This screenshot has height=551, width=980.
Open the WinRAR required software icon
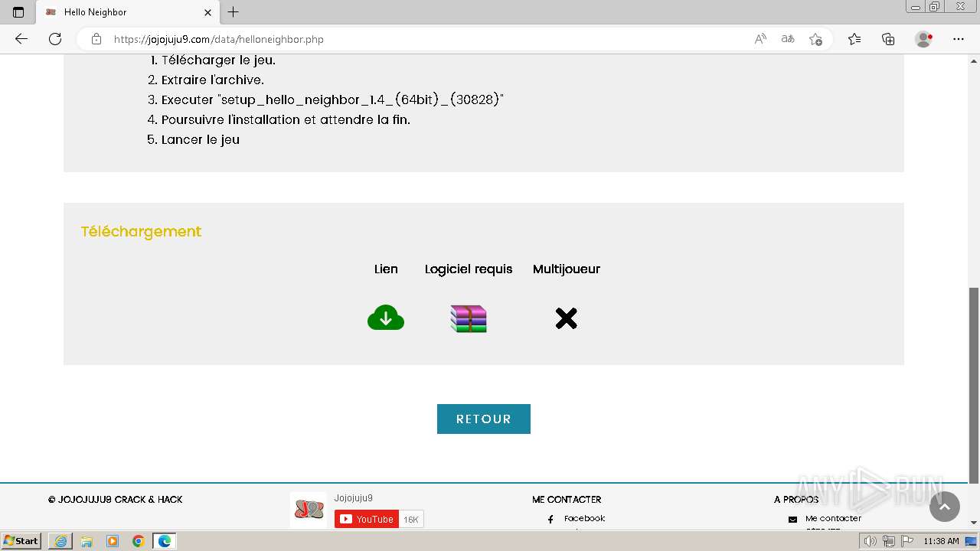click(469, 318)
